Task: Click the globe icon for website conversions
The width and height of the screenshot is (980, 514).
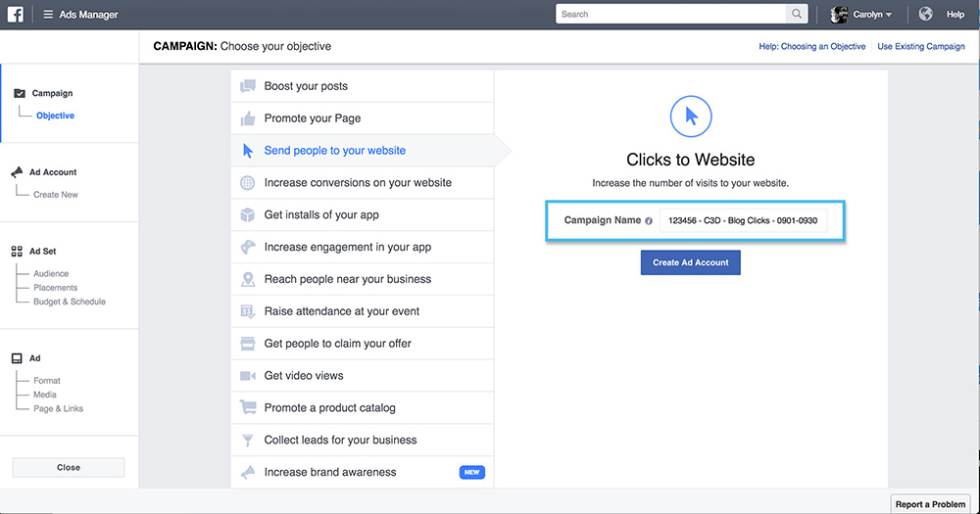Action: pos(248,183)
